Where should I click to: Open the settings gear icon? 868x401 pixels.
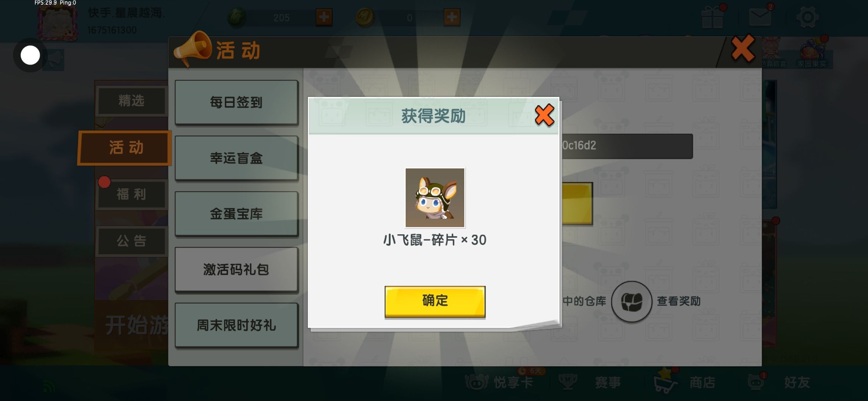click(x=808, y=17)
